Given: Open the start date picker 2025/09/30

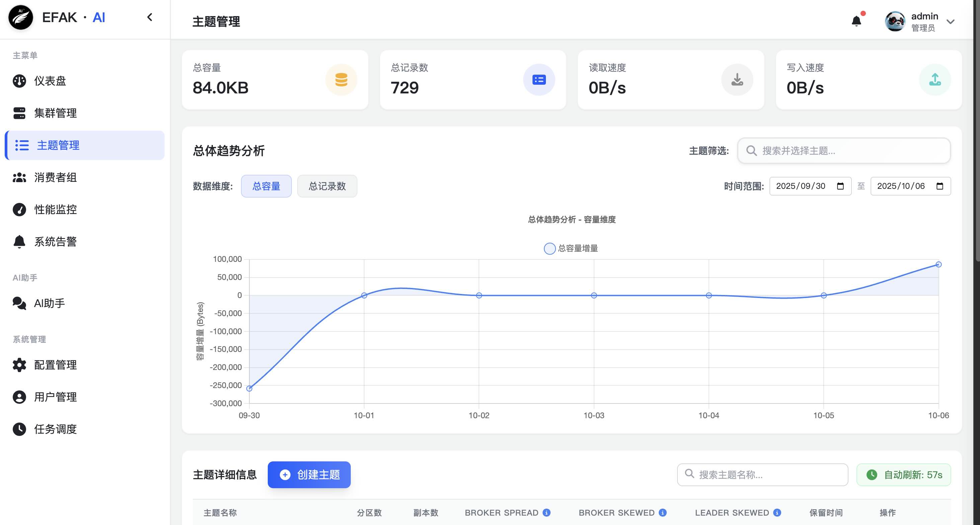Looking at the screenshot, I should [810, 186].
